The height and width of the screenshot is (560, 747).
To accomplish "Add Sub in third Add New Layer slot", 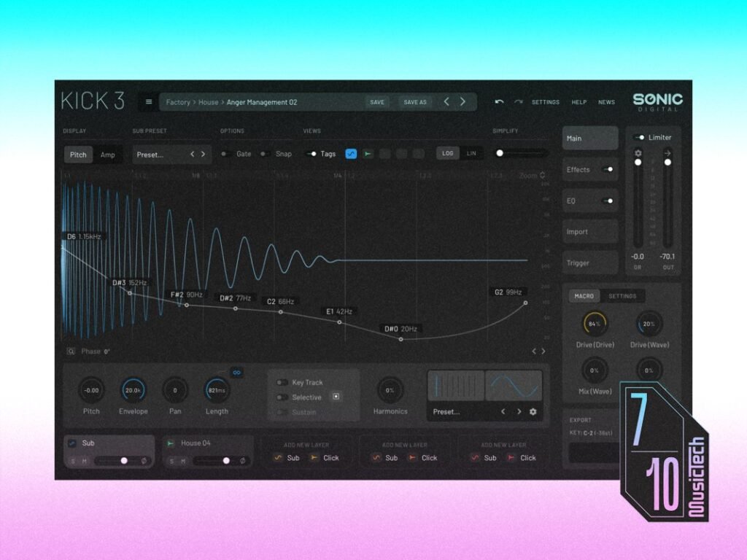I will point(484,458).
